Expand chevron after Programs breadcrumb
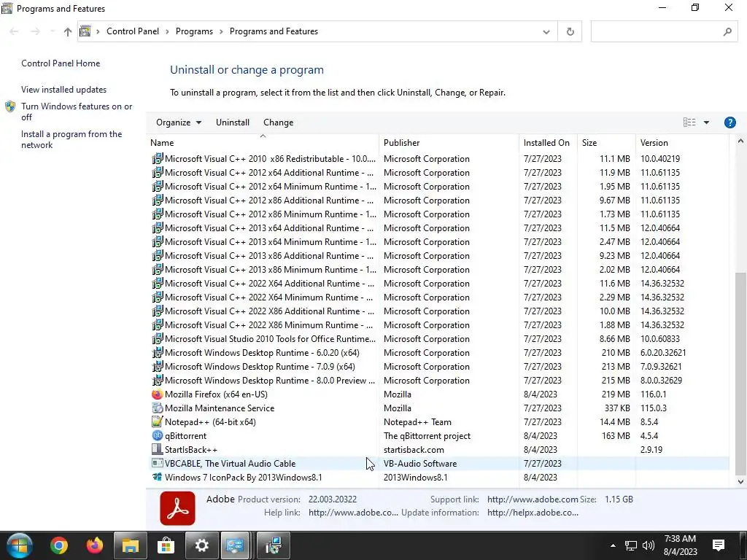 click(x=222, y=31)
